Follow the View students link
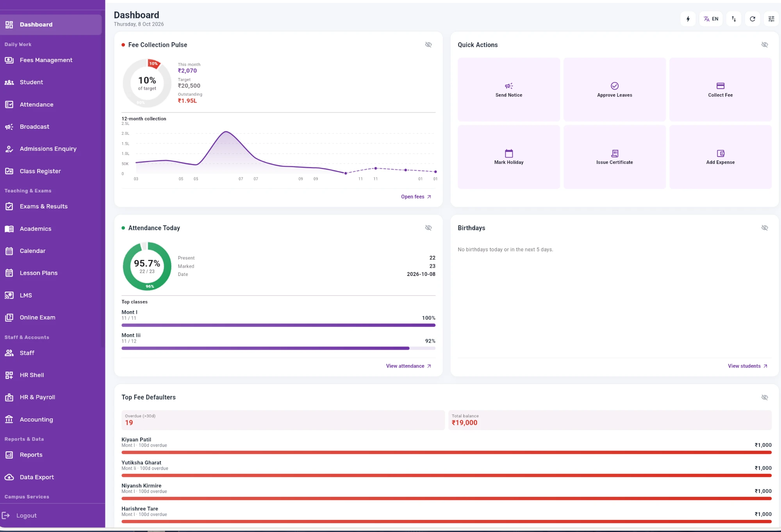 point(747,366)
